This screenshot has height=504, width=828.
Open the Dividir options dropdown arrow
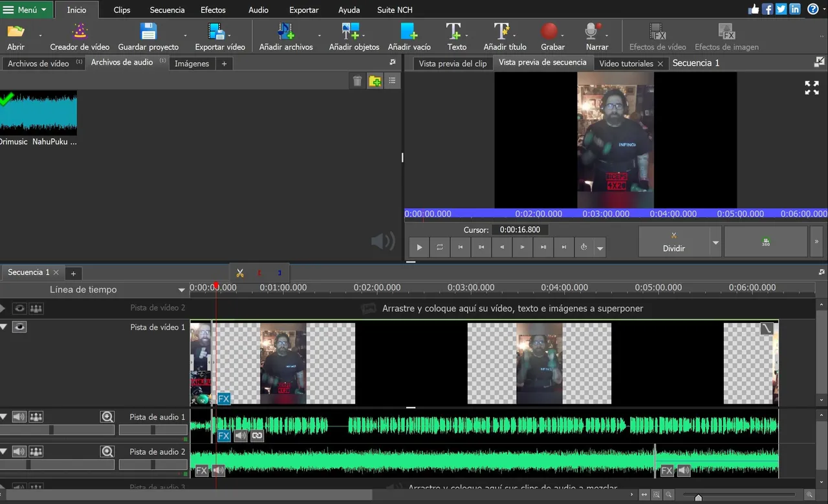click(x=715, y=243)
